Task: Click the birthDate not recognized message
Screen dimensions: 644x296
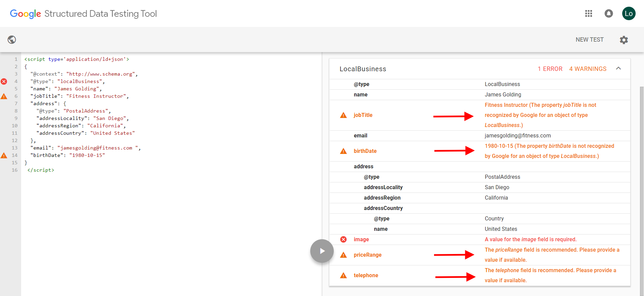Action: pos(549,151)
